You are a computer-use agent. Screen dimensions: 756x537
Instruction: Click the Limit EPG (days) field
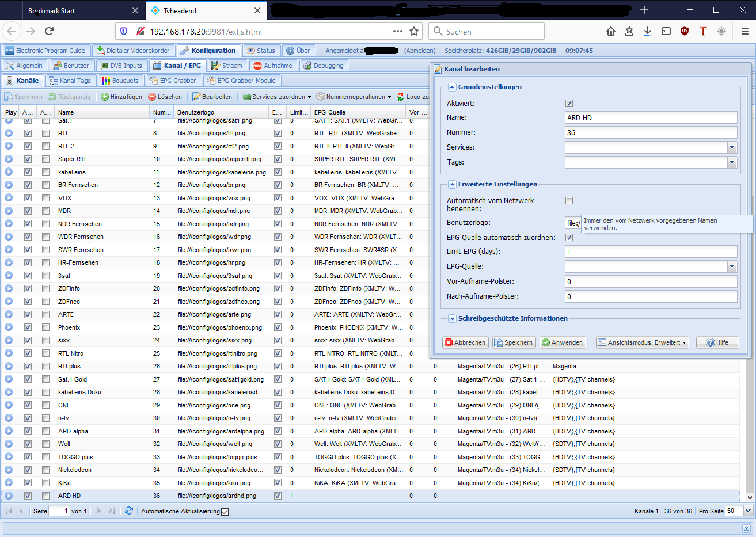coord(651,252)
